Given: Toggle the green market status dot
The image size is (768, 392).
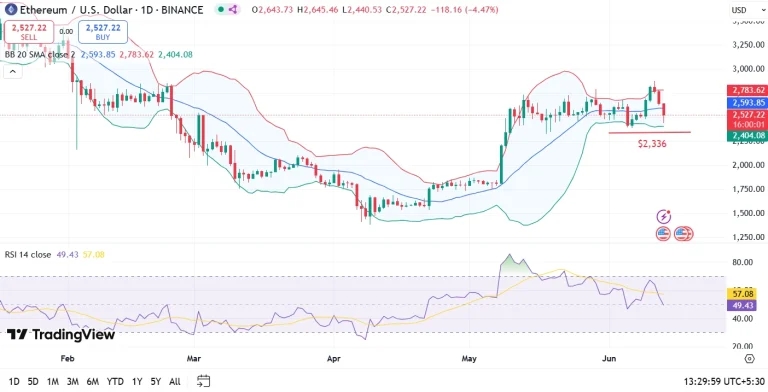Looking at the screenshot, I should coord(221,9).
